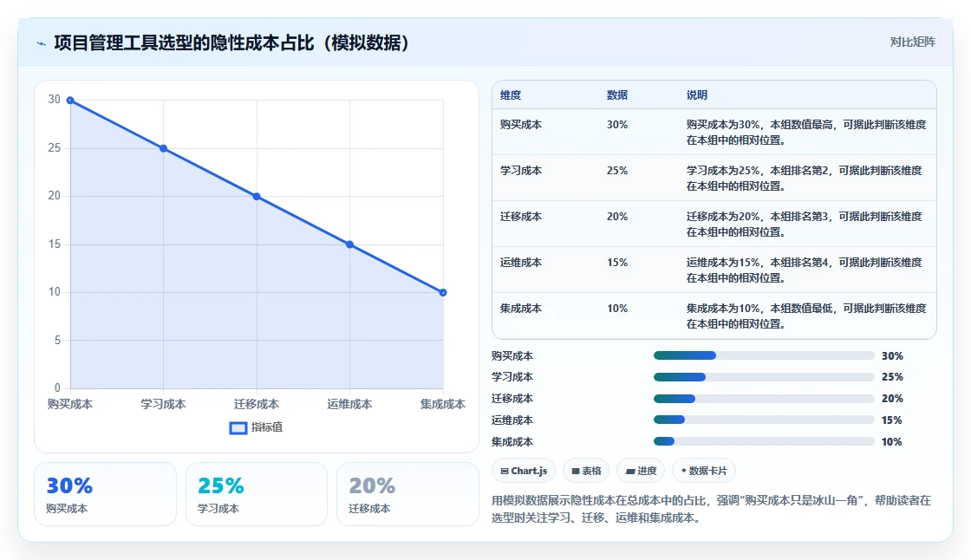Image resolution: width=971 pixels, height=560 pixels.
Task: Click the page title 项目管理工具选型的隐性成本占比
Action: (x=184, y=42)
